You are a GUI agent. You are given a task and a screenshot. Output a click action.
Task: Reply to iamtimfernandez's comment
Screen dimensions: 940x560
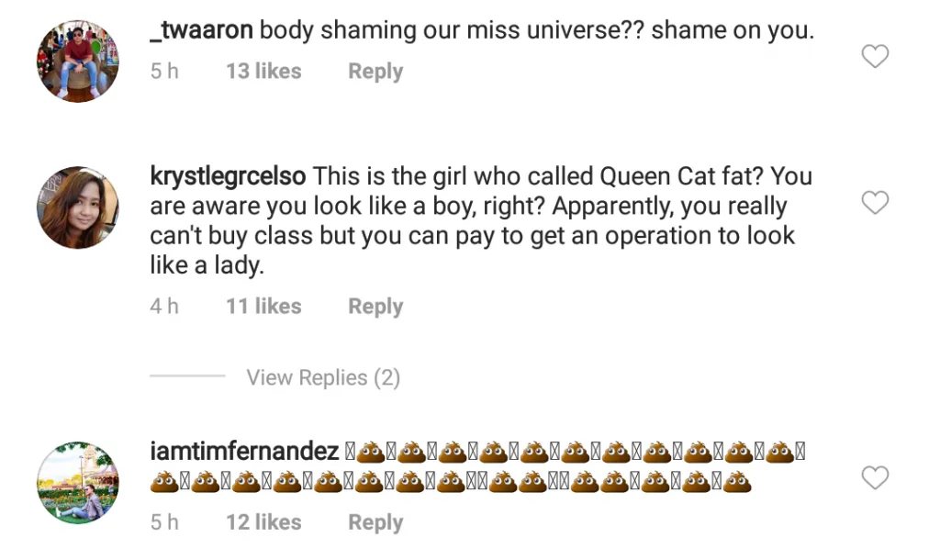(375, 522)
